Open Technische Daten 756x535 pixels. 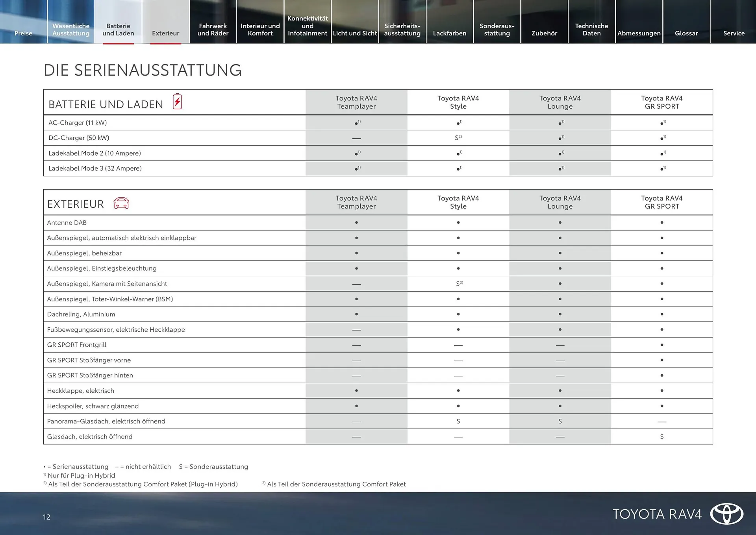point(591,29)
